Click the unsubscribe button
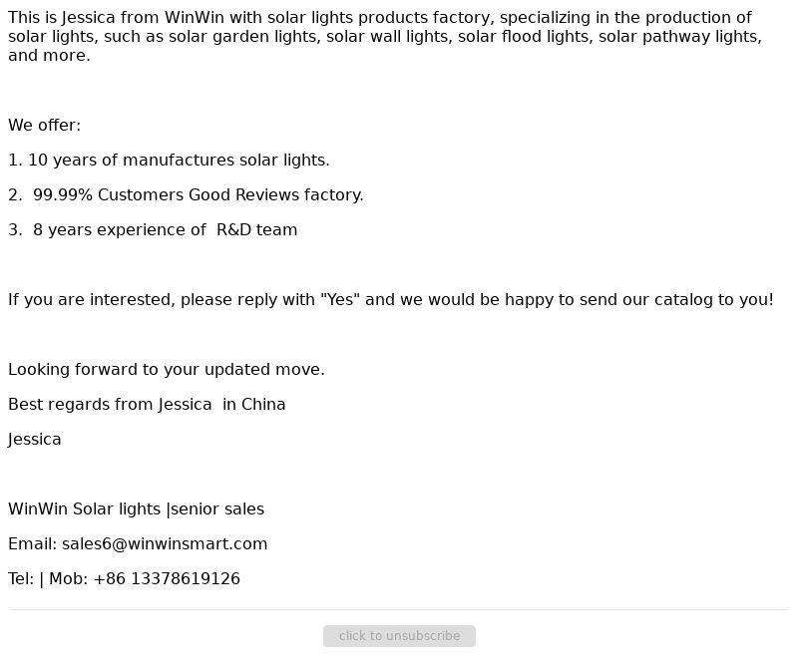Screen dimensions: 798x672 (399, 636)
